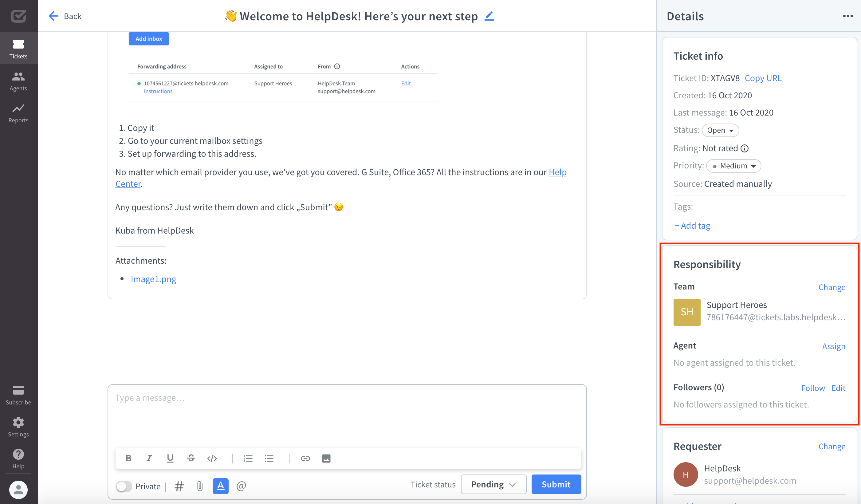
Task: Click the HelpDesk requester avatar
Action: (x=685, y=474)
